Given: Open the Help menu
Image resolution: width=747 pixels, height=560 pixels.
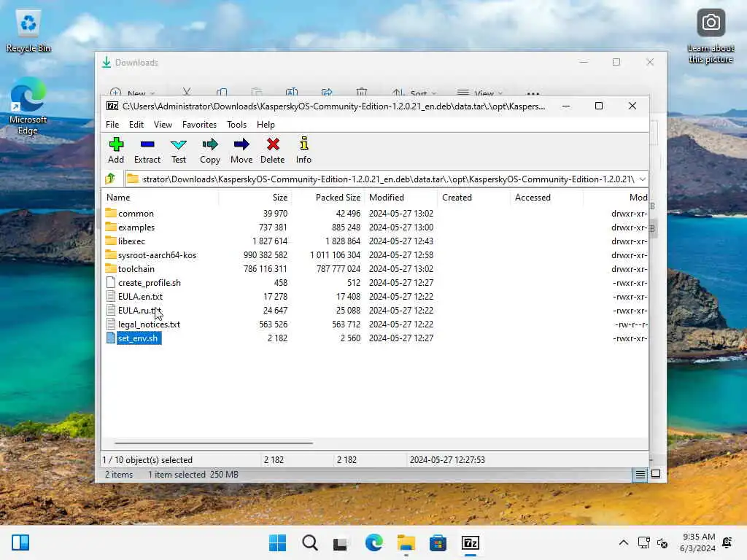Looking at the screenshot, I should coord(266,124).
